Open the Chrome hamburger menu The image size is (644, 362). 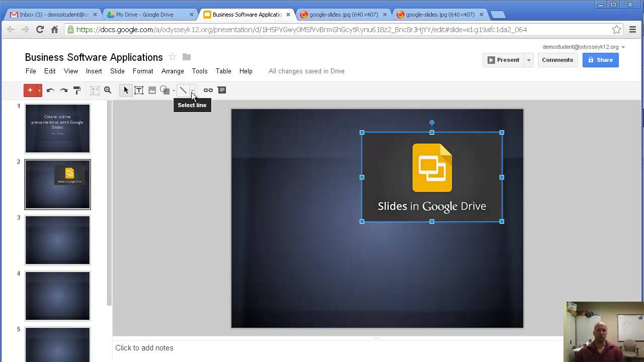(x=633, y=30)
